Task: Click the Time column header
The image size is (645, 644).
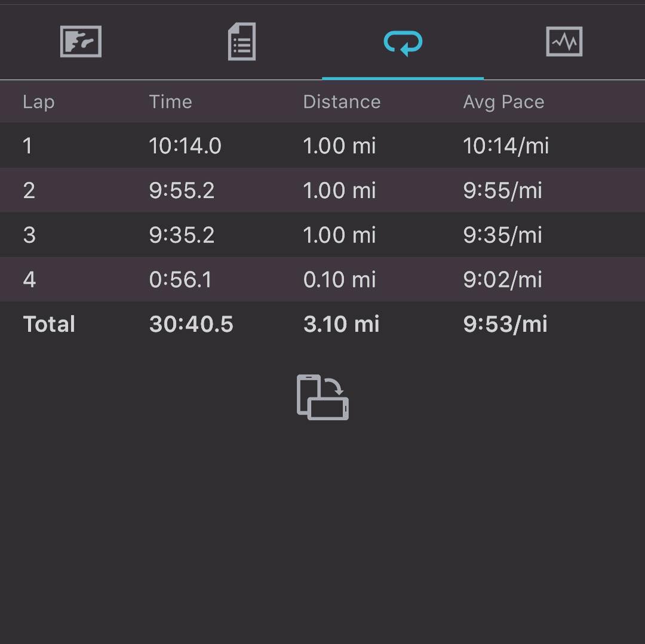Action: (170, 102)
